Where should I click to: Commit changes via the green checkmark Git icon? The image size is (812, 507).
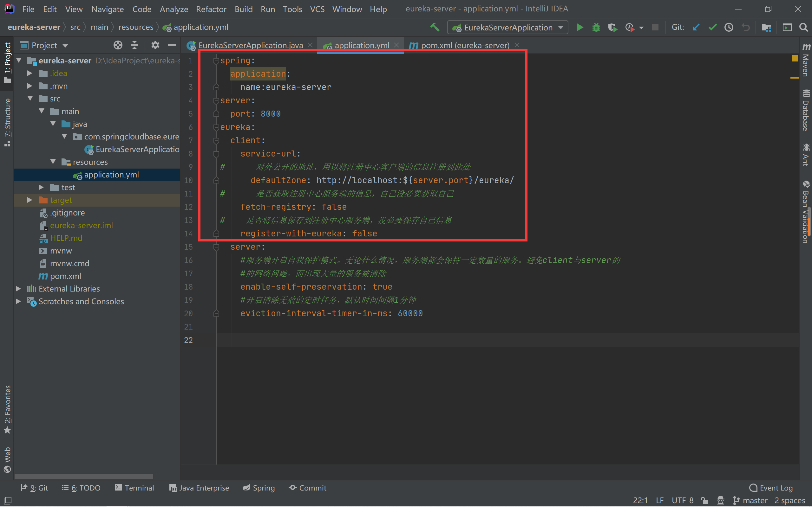713,28
